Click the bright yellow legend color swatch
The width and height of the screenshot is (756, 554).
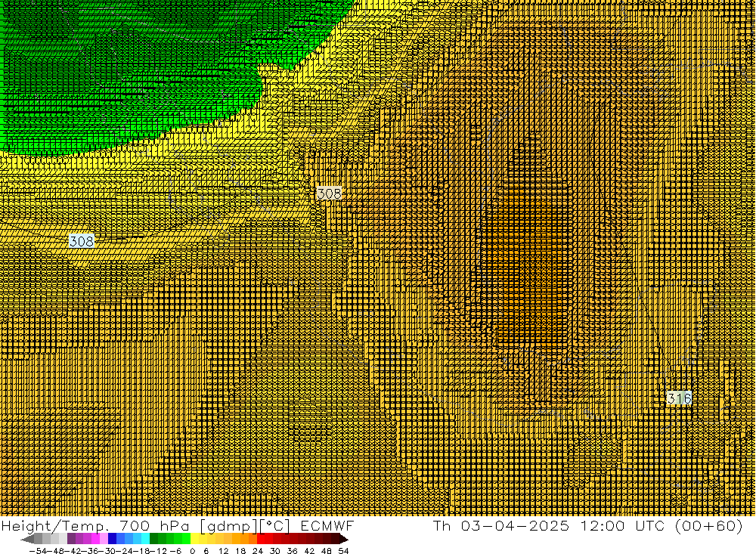click(194, 539)
